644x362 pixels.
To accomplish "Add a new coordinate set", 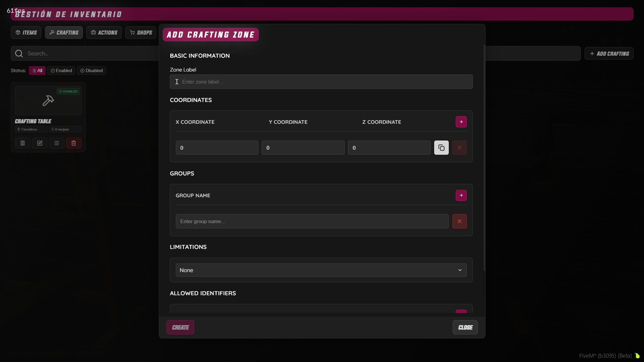I will (461, 122).
